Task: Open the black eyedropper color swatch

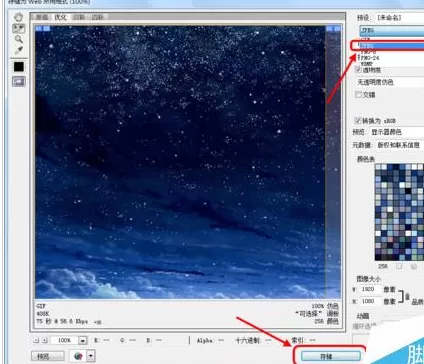Action: [19, 67]
